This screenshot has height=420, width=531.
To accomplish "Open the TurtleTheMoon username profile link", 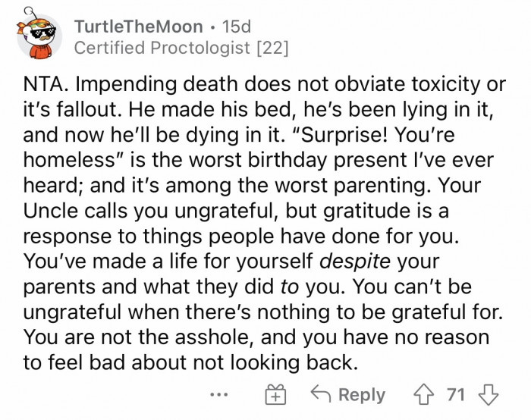I will pyautogui.click(x=139, y=27).
